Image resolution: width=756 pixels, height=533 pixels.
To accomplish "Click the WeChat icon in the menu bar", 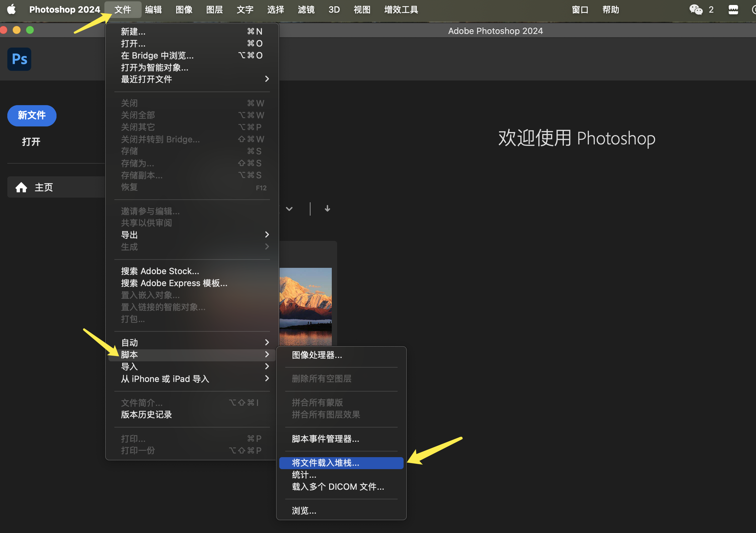I will point(696,9).
